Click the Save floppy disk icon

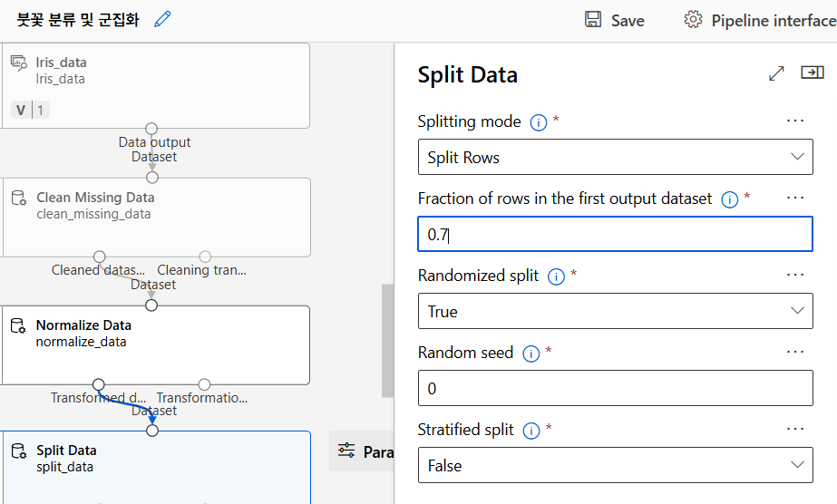[x=593, y=20]
